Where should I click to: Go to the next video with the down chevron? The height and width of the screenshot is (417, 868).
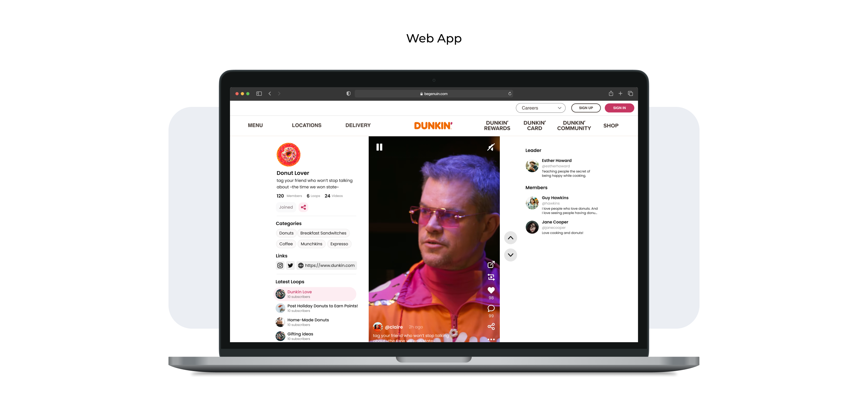510,255
